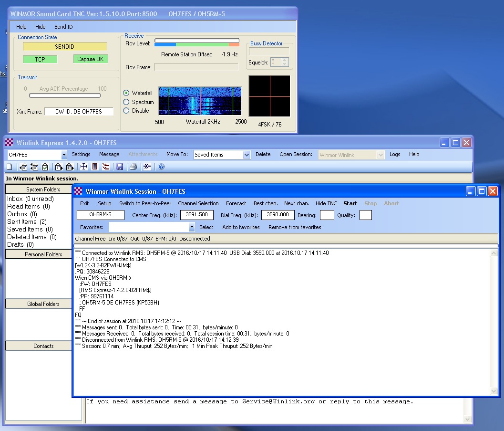504x431 pixels.
Task: Click Exit in the session window menu
Action: (x=84, y=203)
